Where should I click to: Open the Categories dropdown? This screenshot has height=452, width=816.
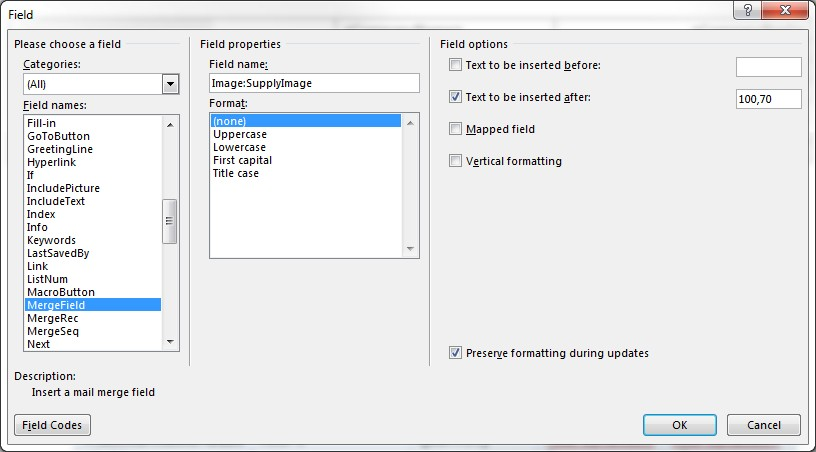170,84
